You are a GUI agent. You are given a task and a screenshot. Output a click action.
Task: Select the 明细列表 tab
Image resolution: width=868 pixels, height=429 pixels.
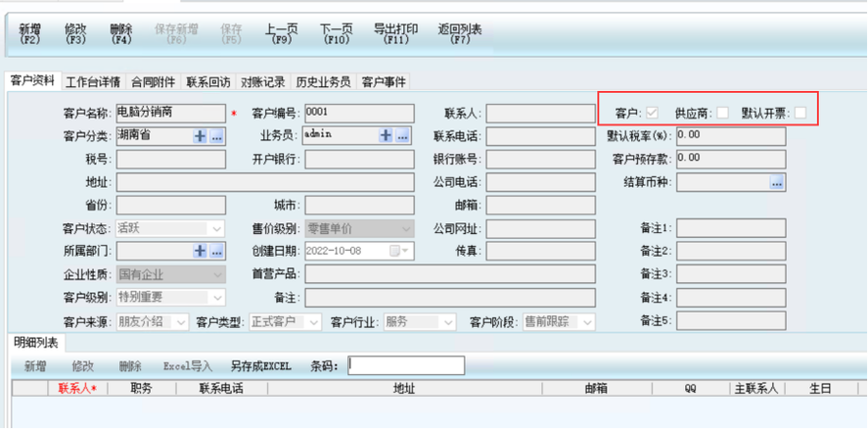coord(35,343)
